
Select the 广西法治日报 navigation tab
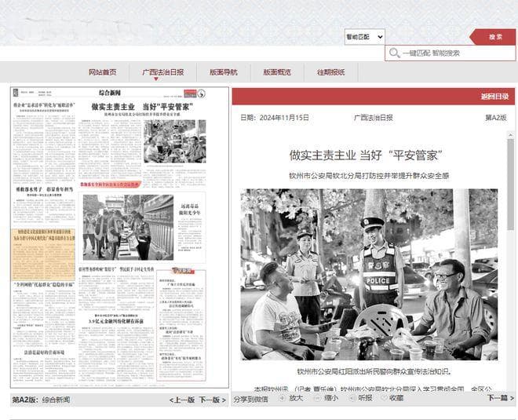(163, 72)
